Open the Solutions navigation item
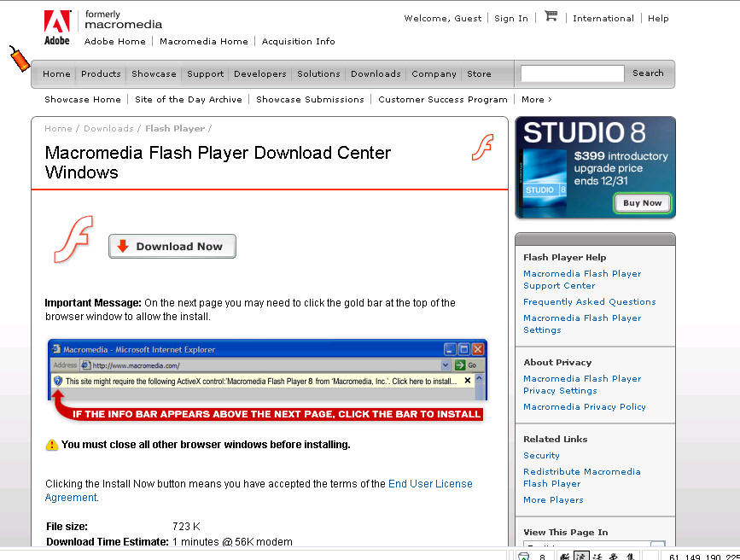Screen dimensions: 740x560 [318, 74]
